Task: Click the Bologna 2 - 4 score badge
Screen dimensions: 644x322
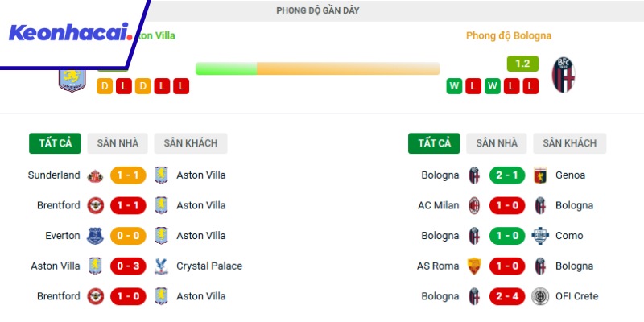Action: point(507,296)
